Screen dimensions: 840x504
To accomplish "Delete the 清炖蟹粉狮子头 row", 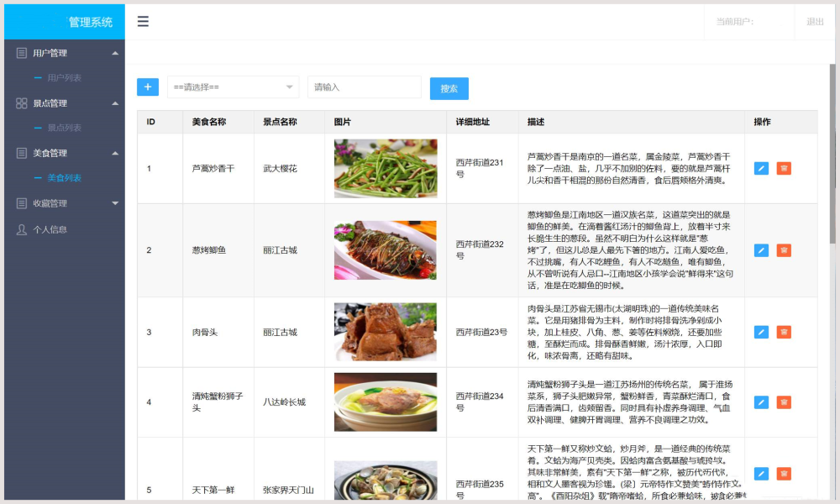I will tap(784, 402).
